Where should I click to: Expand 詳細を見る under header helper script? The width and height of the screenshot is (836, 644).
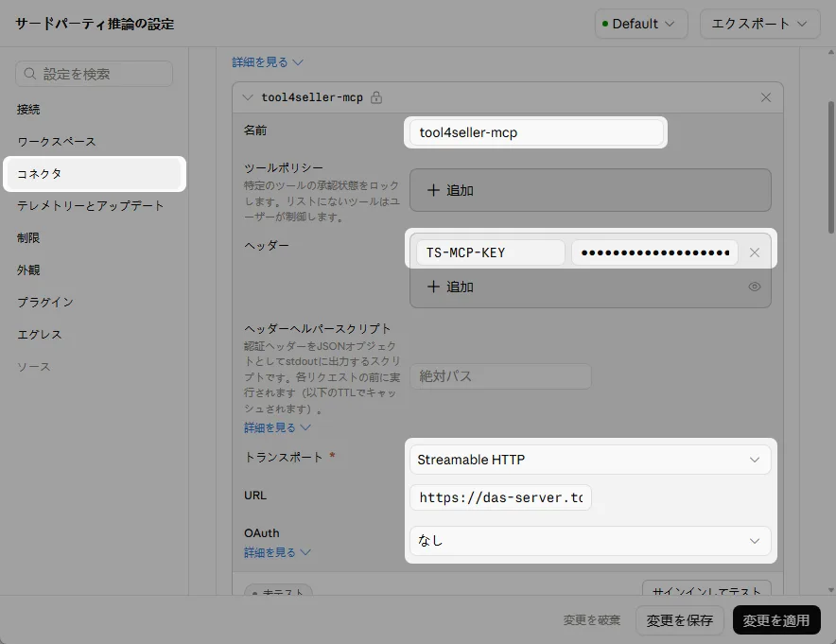(x=277, y=427)
